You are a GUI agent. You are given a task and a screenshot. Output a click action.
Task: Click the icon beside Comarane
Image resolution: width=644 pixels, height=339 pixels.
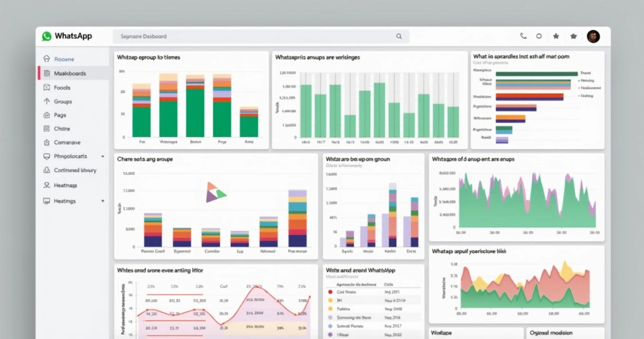click(47, 142)
